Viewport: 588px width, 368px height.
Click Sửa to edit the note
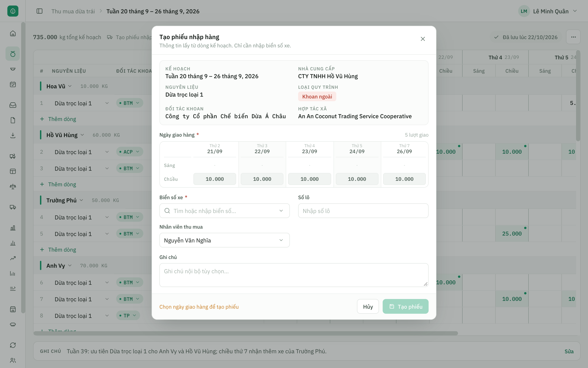tap(569, 351)
